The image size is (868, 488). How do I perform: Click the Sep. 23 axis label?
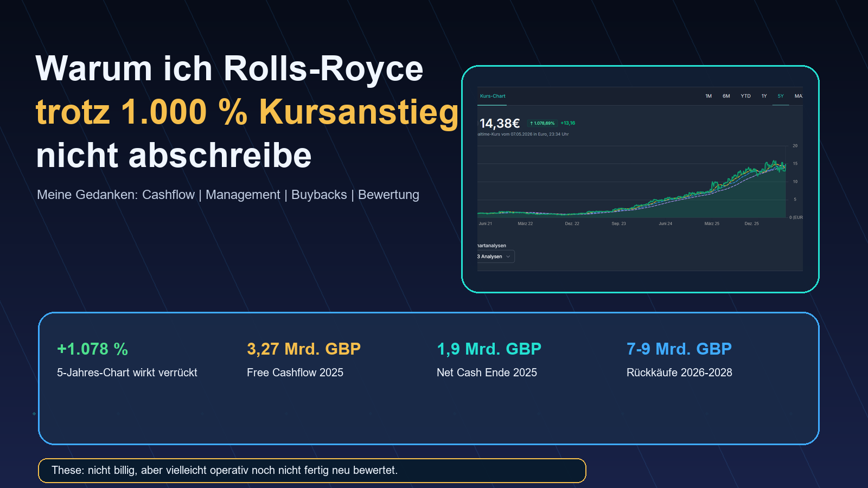click(619, 223)
